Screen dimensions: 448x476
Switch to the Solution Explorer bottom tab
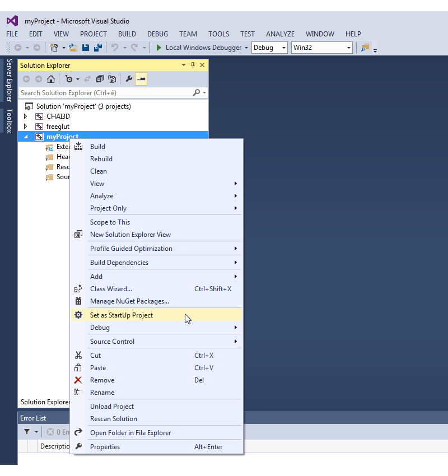[x=45, y=402]
